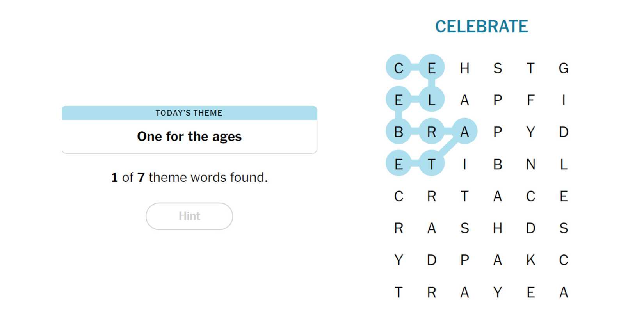Click the Hint button
The image size is (644, 322).
[189, 216]
